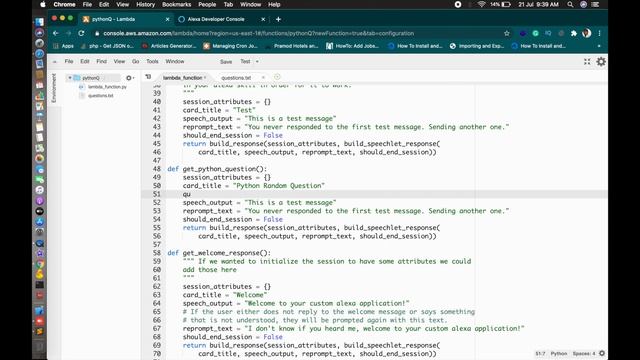This screenshot has height=360, width=640.
Task: Open the file tree settings gear
Action: click(x=129, y=78)
